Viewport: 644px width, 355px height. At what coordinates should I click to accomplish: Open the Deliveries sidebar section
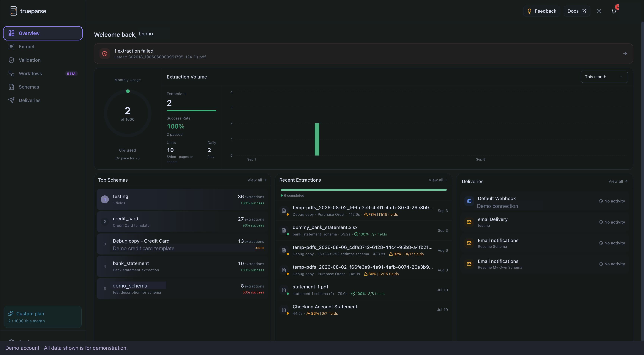click(x=43, y=100)
